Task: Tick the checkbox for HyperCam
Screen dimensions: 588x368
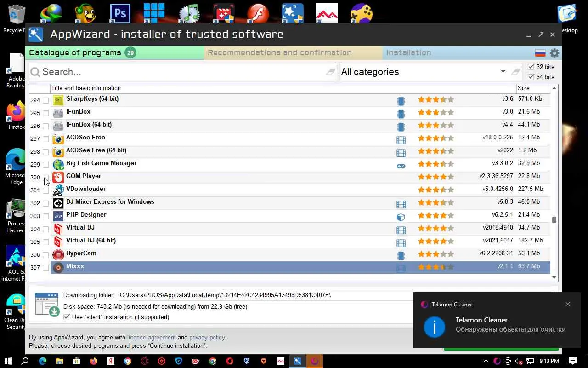Action: (45, 255)
